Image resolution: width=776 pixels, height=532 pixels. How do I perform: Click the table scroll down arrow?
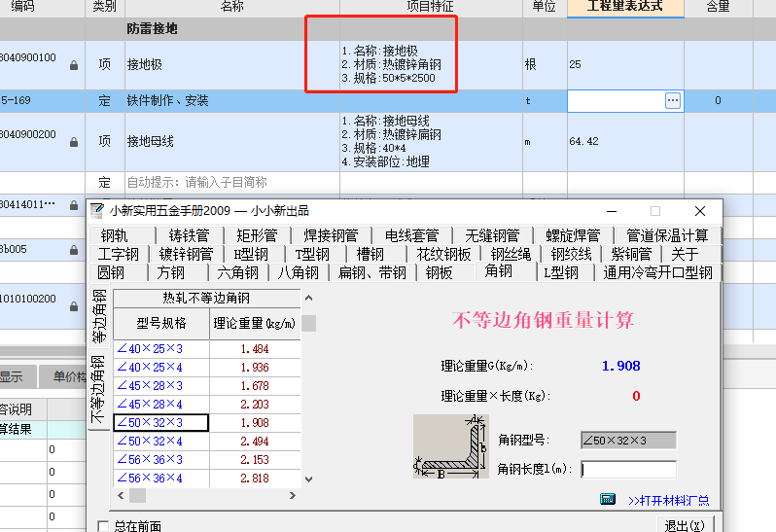[x=309, y=479]
